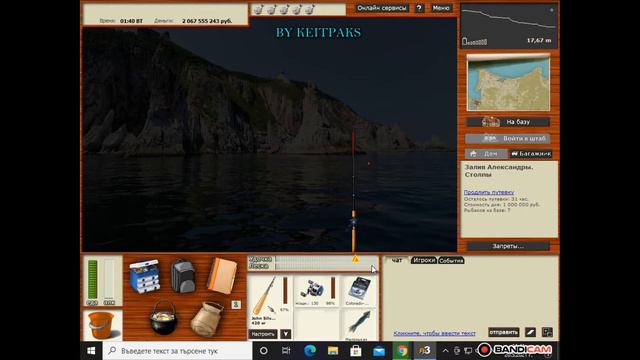Screen dimensions: 640x360
Task: Open Microsoft Edge from the taskbar
Action: coord(310,351)
